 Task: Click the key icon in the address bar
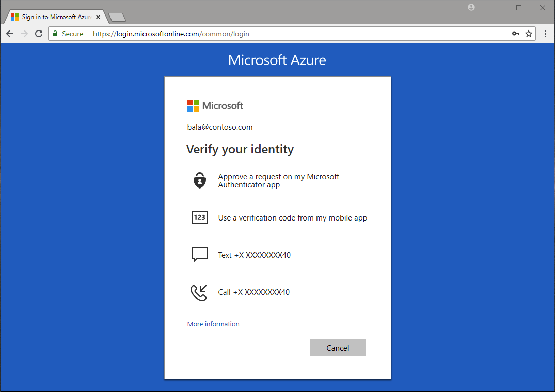[x=515, y=33]
